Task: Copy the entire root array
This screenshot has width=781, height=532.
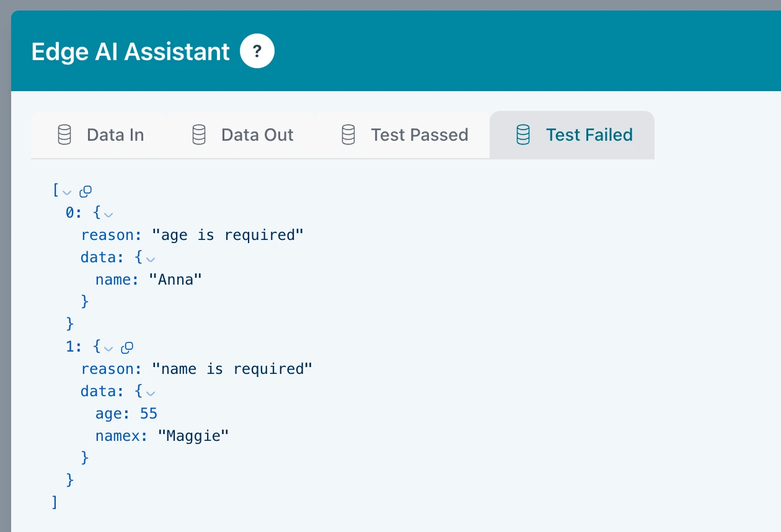Action: coord(86,191)
